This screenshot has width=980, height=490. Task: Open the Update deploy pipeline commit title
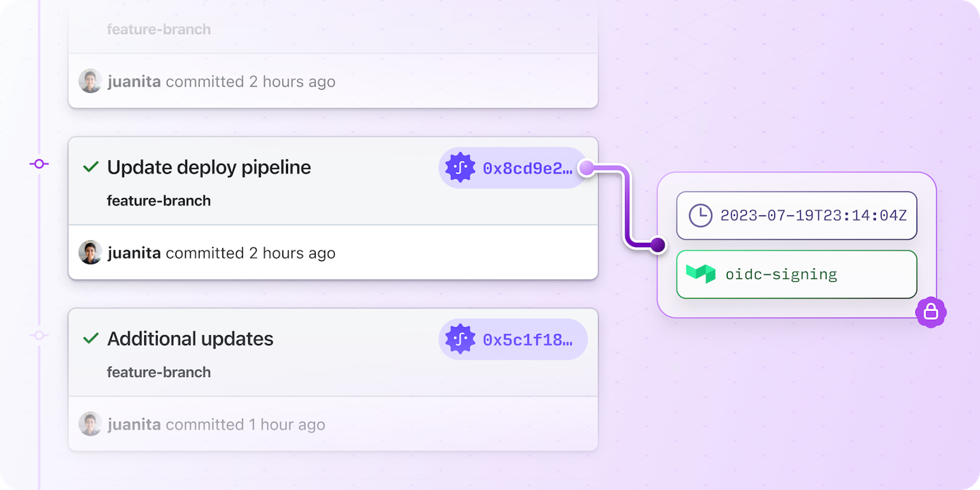tap(209, 167)
